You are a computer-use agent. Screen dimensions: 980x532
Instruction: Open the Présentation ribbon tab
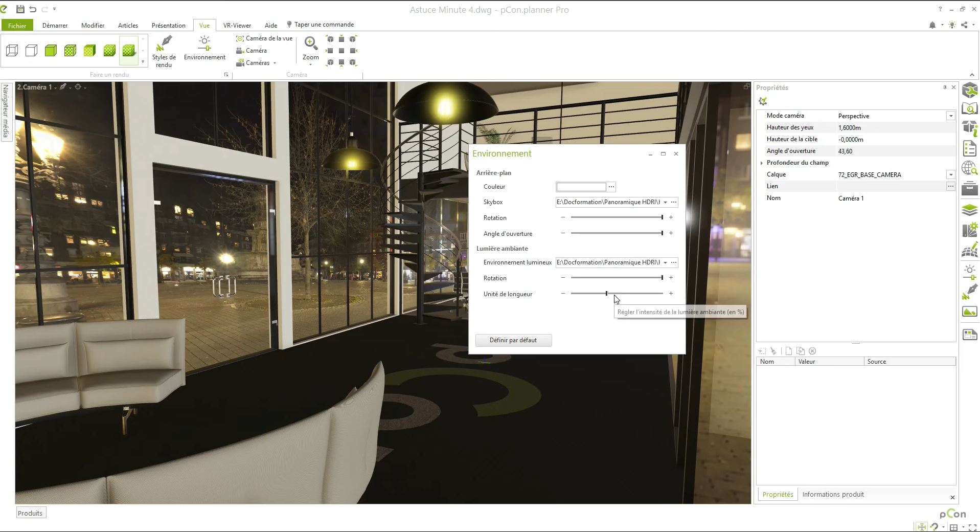tap(168, 25)
